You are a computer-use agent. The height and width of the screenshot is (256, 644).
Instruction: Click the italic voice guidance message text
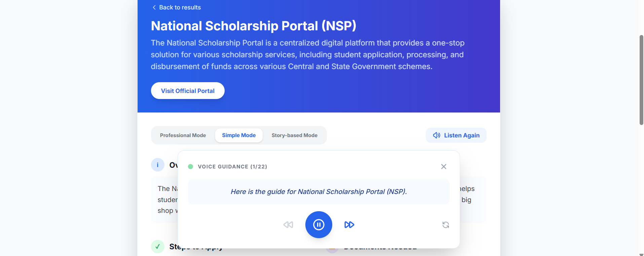[x=318, y=192]
